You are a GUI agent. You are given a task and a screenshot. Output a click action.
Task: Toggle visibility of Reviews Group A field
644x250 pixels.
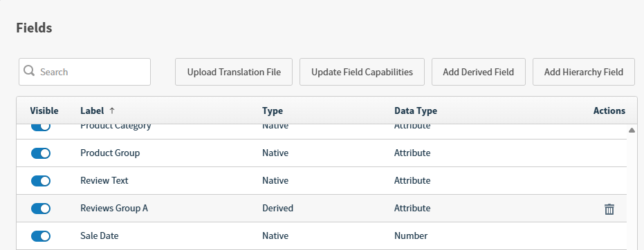(x=41, y=209)
